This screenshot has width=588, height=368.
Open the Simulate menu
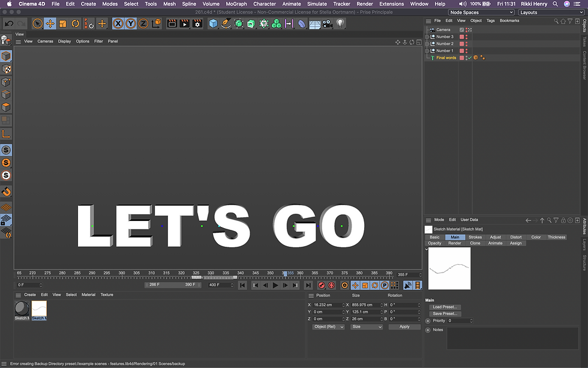[317, 4]
